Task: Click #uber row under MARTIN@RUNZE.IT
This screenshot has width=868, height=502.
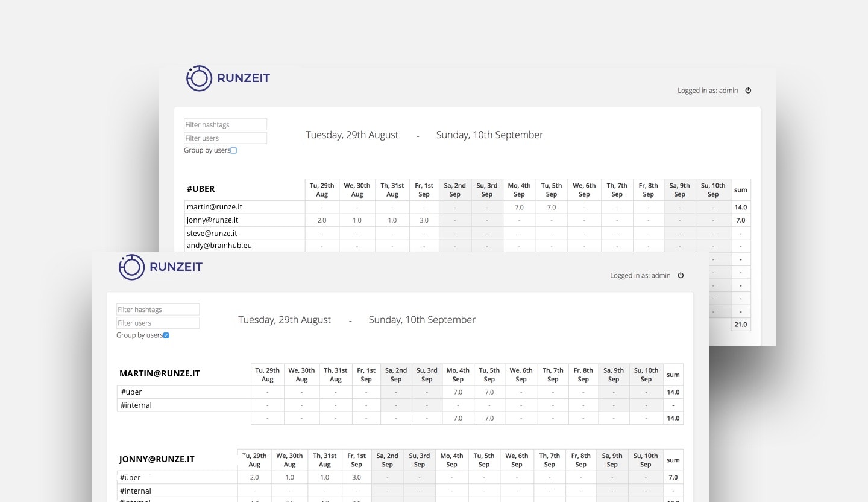Action: (x=400, y=392)
